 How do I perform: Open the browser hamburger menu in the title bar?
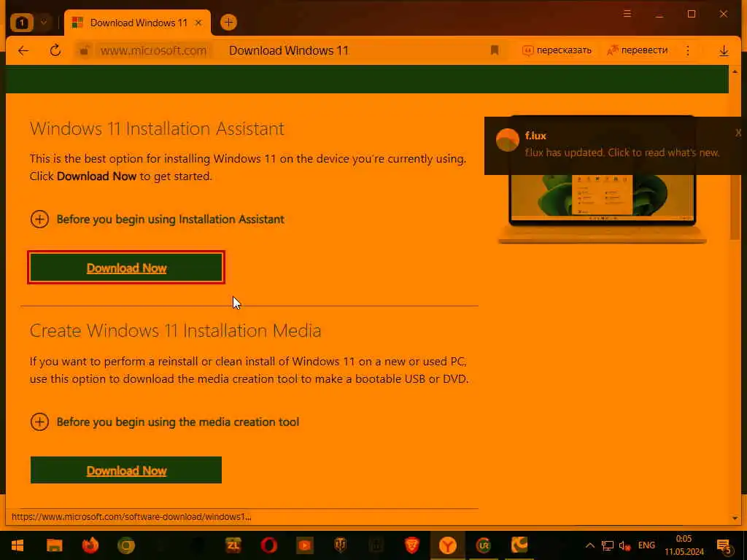point(627,14)
